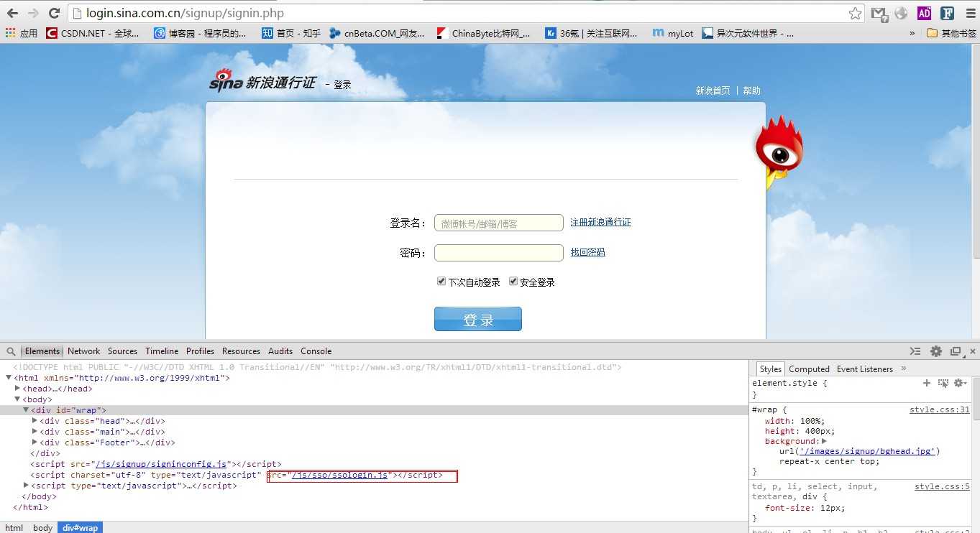This screenshot has height=533, width=980.
Task: Open the Computed pane tab
Action: coord(809,369)
